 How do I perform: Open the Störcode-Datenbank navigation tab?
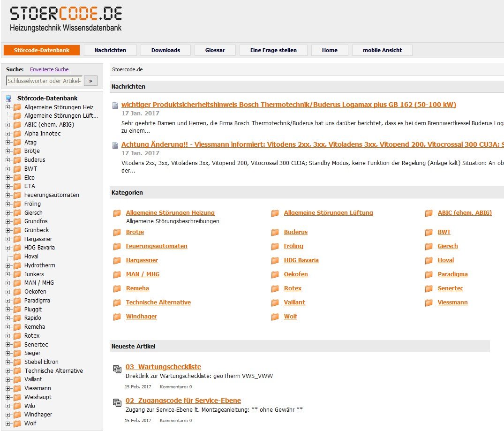tap(41, 50)
